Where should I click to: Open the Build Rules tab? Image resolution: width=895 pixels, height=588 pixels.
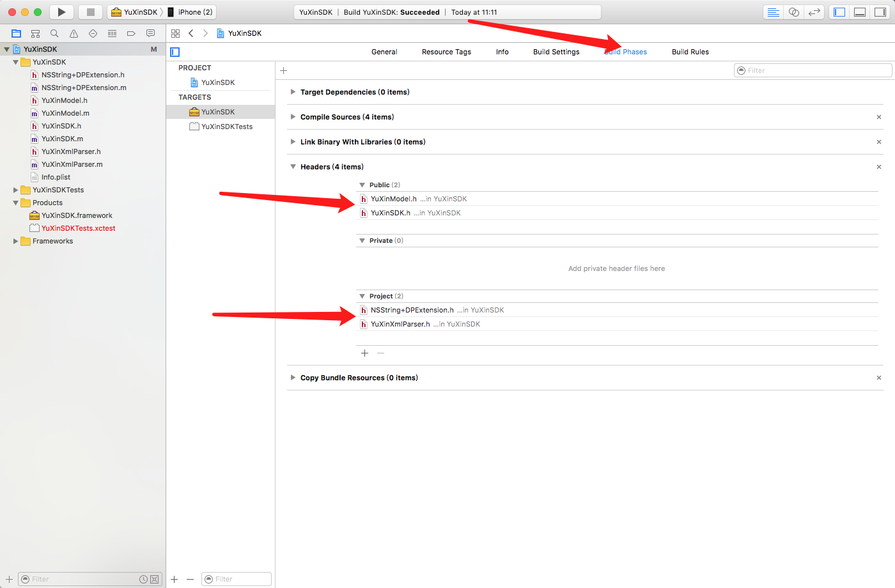coord(690,52)
